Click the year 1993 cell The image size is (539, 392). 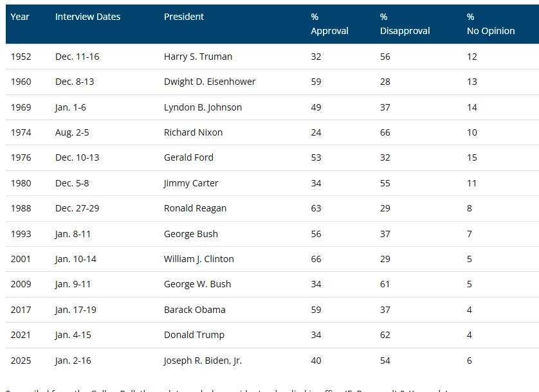pyautogui.click(x=20, y=234)
